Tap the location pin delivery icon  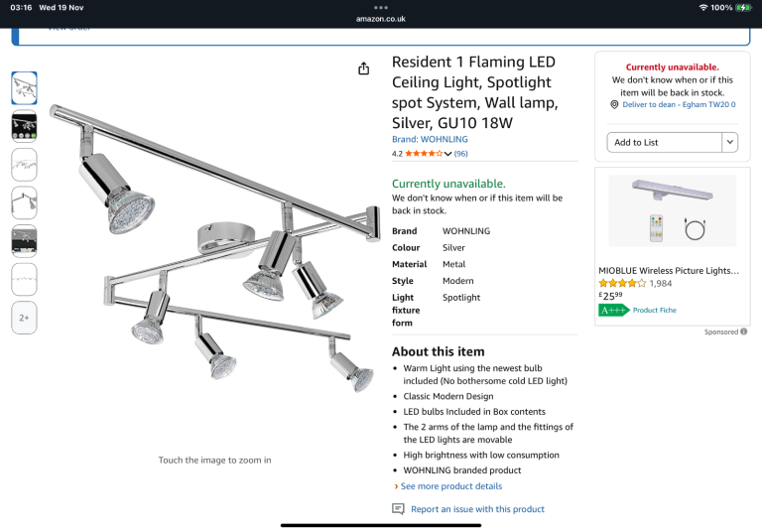pos(615,104)
